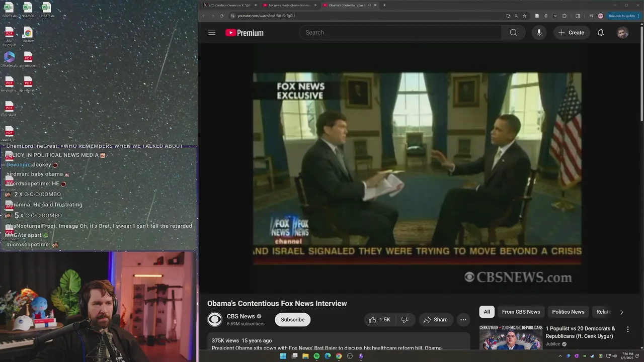Open options for the Jubilee video suggestion
The image size is (644, 362).
[x=627, y=330]
